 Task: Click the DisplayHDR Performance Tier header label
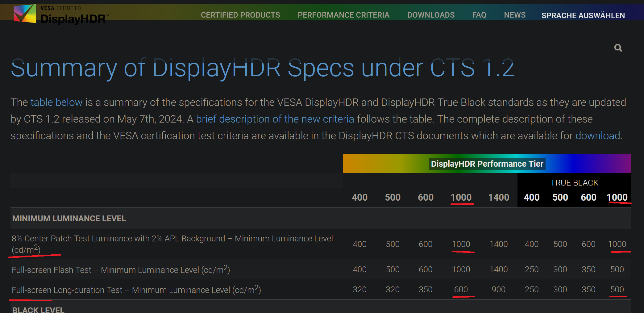(487, 164)
